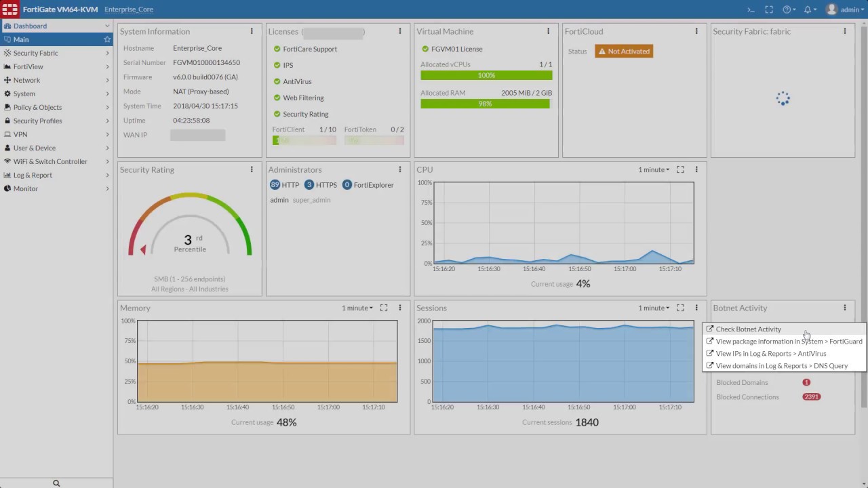Open Security Rating widget kebab menu
This screenshot has height=488, width=868.
pos(252,169)
